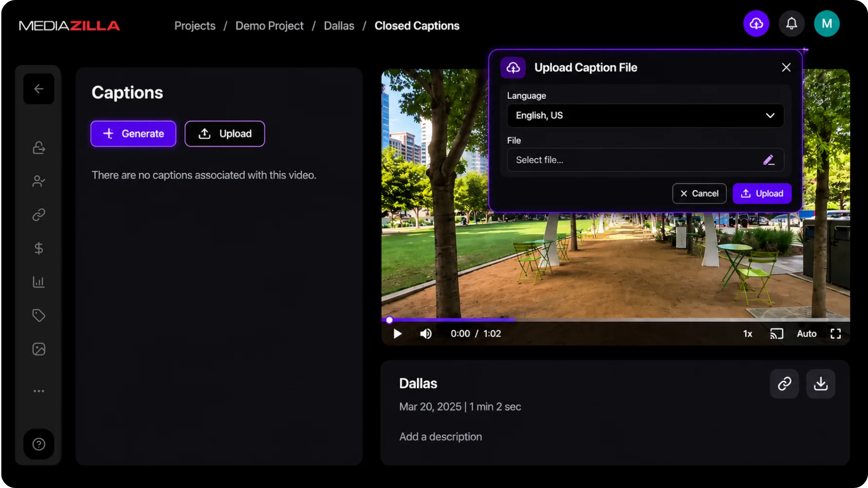
Task: Click Add a description field
Action: coord(440,437)
